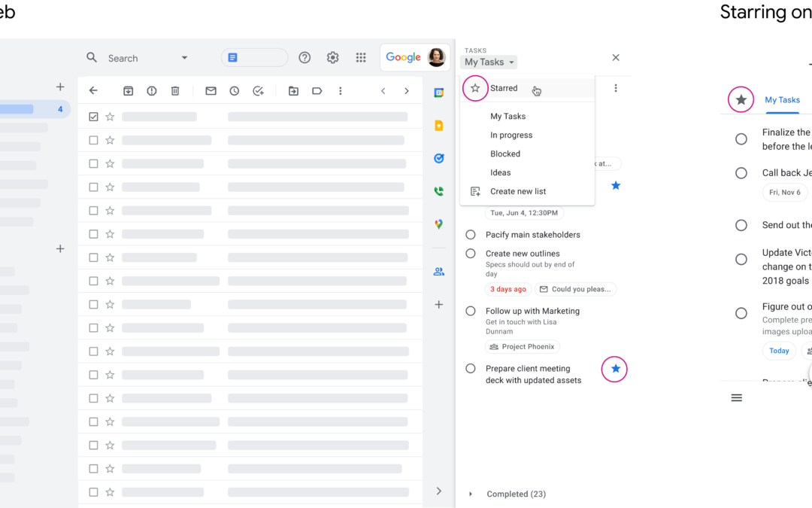This screenshot has height=508, width=812.
Task: Click the search magnifier icon
Action: point(92,57)
